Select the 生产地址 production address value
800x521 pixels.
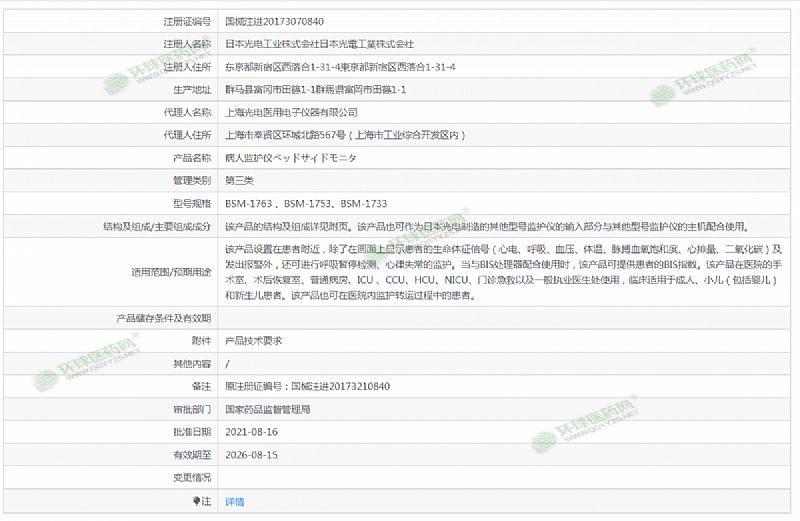[x=315, y=90]
